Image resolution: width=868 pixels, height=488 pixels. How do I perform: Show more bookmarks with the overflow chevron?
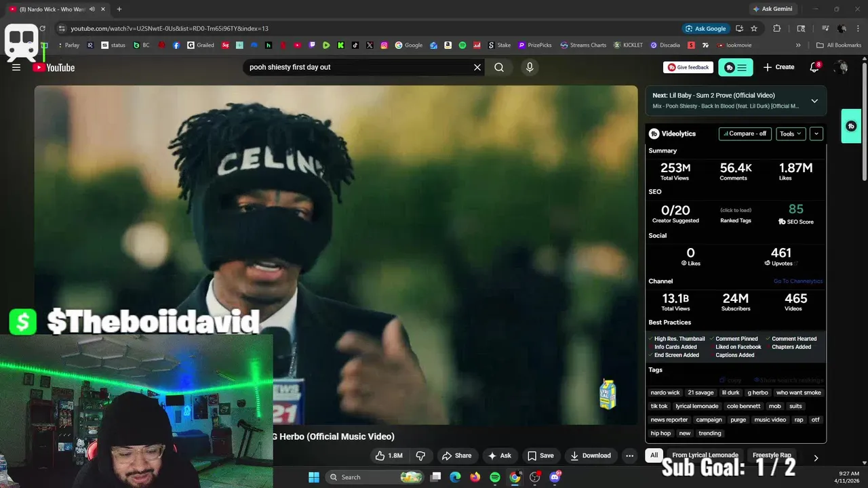pos(798,45)
